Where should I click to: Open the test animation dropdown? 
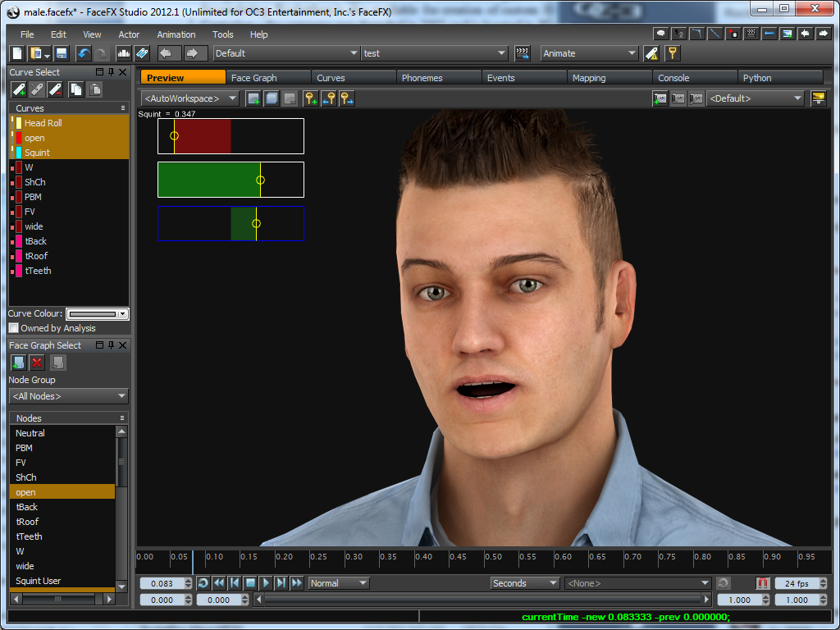coord(435,53)
